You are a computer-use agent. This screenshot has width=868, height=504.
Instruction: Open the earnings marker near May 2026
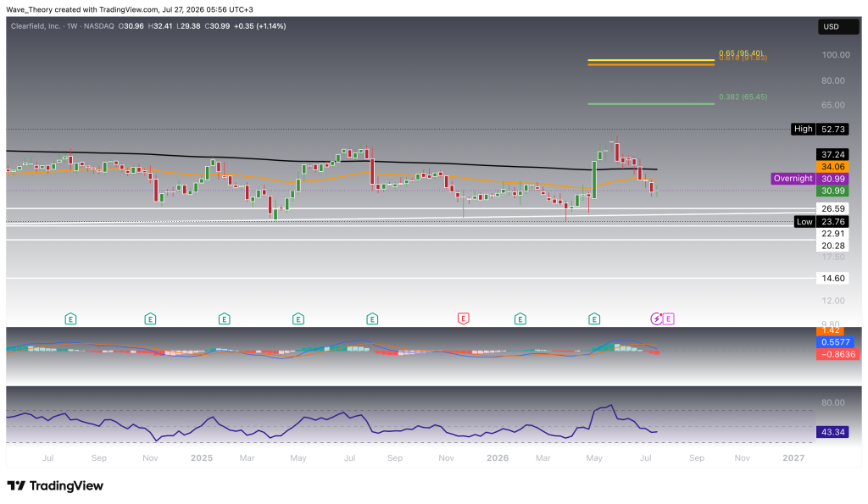594,318
